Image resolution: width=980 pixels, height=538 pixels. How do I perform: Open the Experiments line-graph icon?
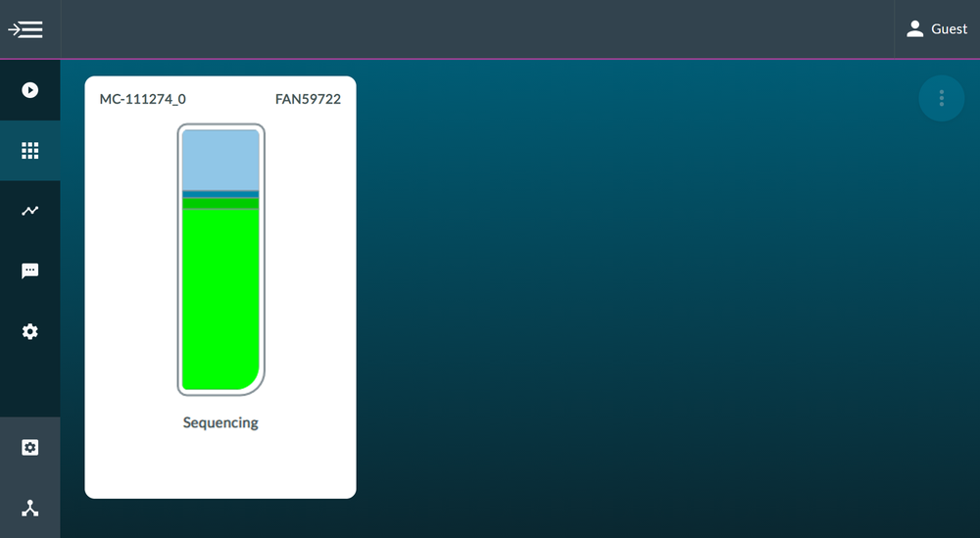pyautogui.click(x=30, y=211)
